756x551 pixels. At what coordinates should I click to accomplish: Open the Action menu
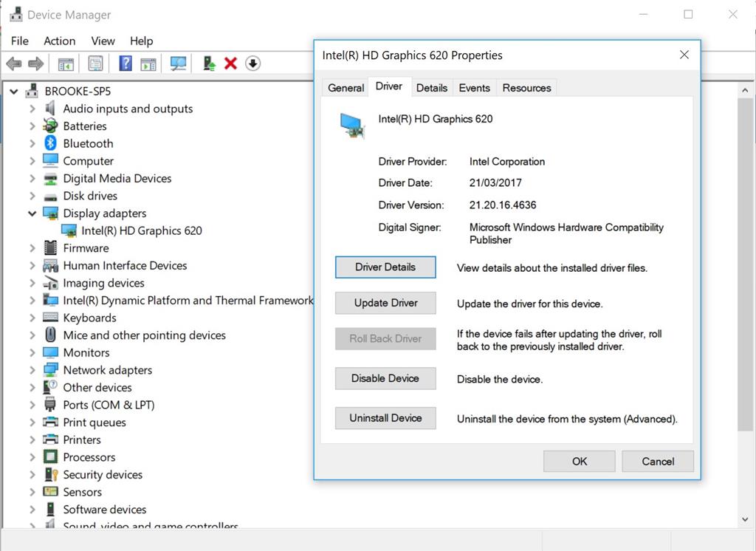point(59,41)
